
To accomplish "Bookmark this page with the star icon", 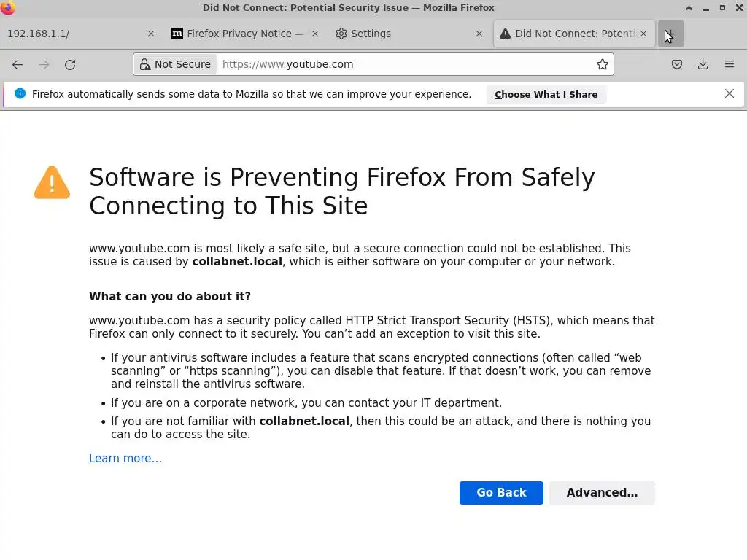I will [x=603, y=64].
